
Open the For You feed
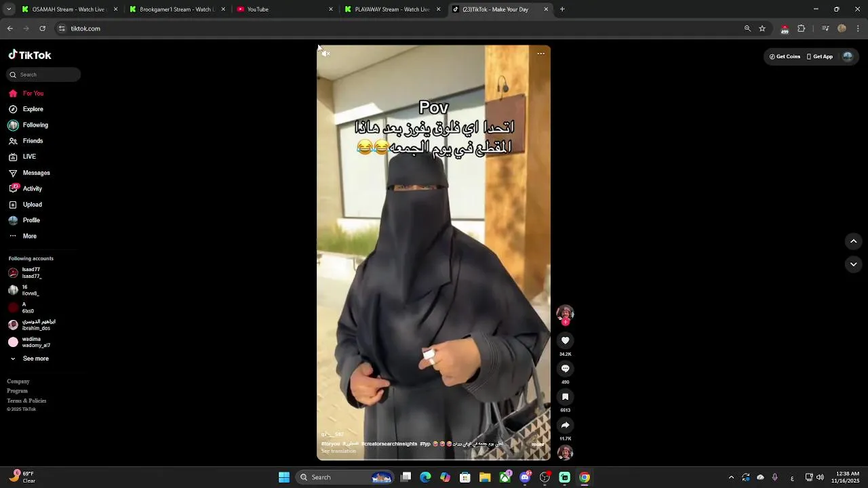tap(26, 94)
